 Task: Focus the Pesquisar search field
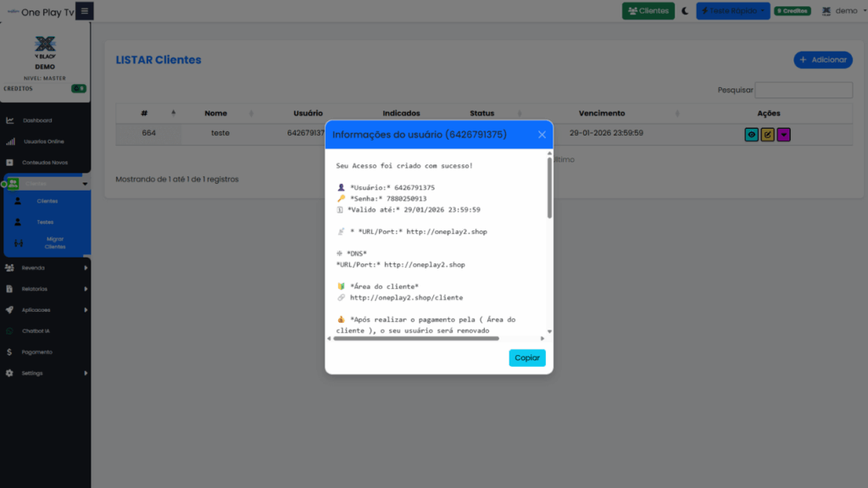[804, 90]
